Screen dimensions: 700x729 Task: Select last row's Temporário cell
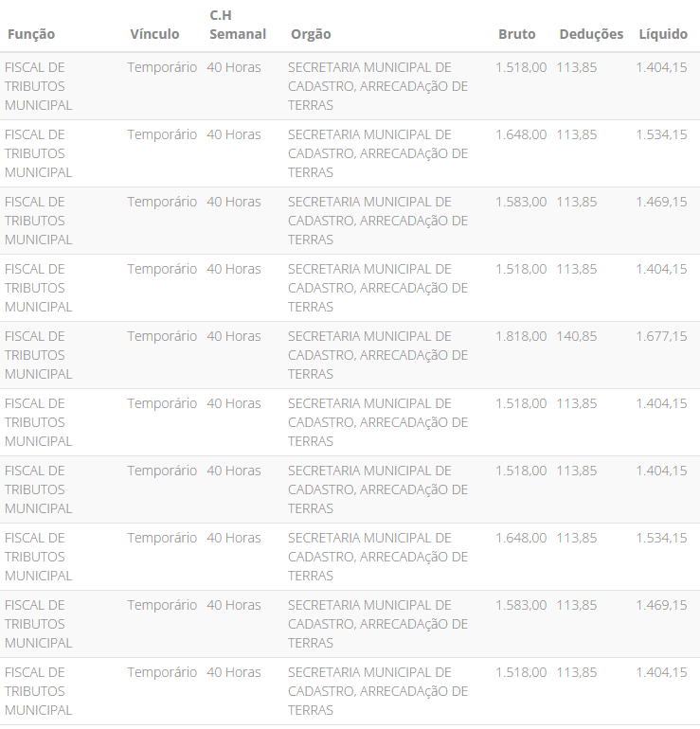click(162, 672)
